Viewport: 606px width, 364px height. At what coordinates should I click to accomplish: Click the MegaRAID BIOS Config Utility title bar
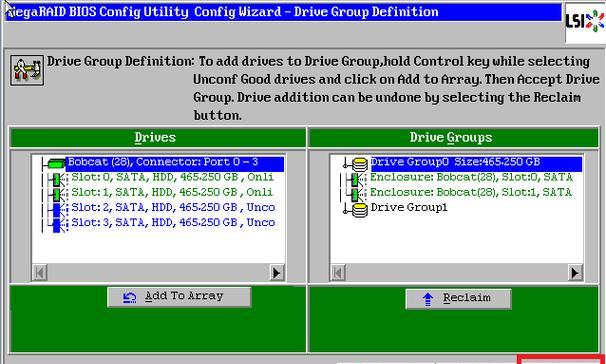(283, 12)
